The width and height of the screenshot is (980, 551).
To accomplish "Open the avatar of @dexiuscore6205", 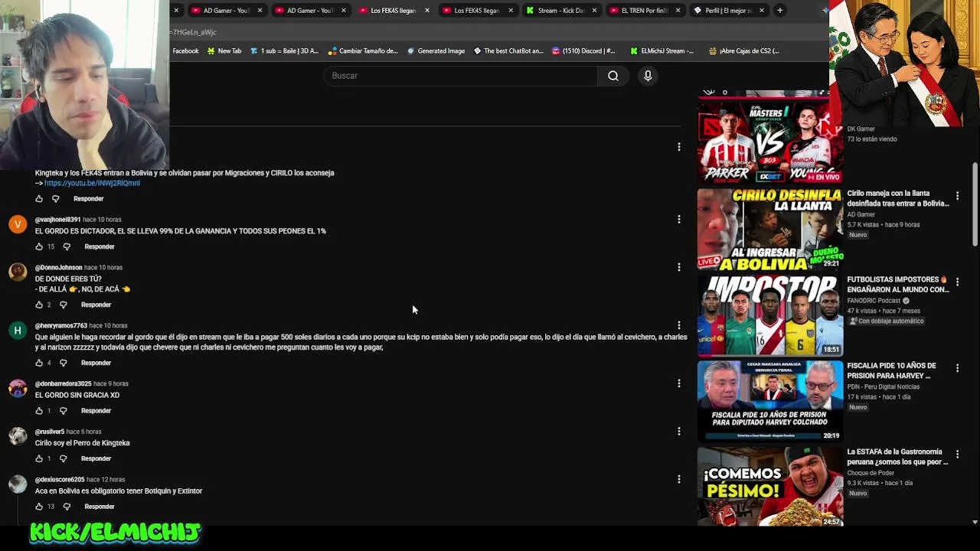I will click(x=18, y=484).
